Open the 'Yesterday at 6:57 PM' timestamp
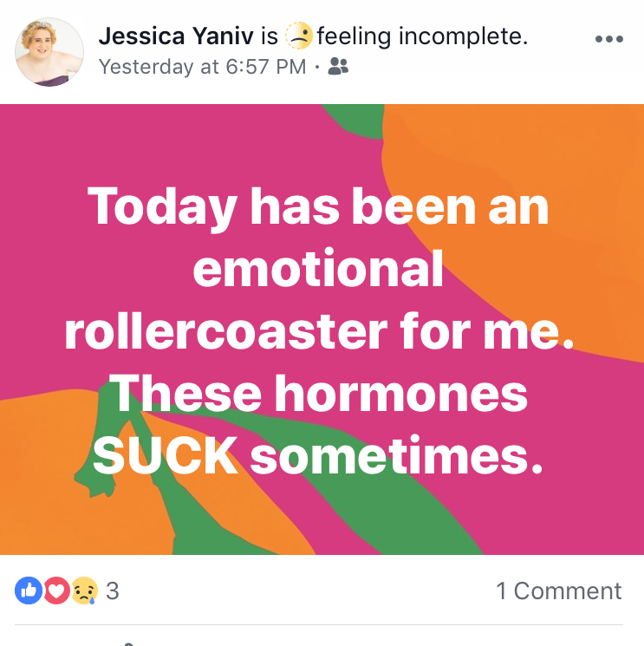644x646 pixels. click(202, 66)
